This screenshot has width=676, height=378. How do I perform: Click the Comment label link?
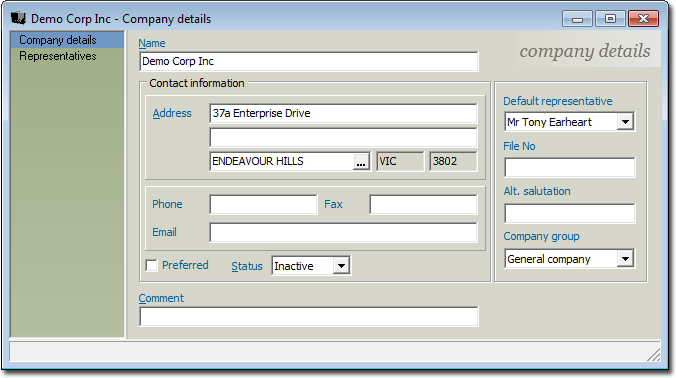(x=161, y=298)
